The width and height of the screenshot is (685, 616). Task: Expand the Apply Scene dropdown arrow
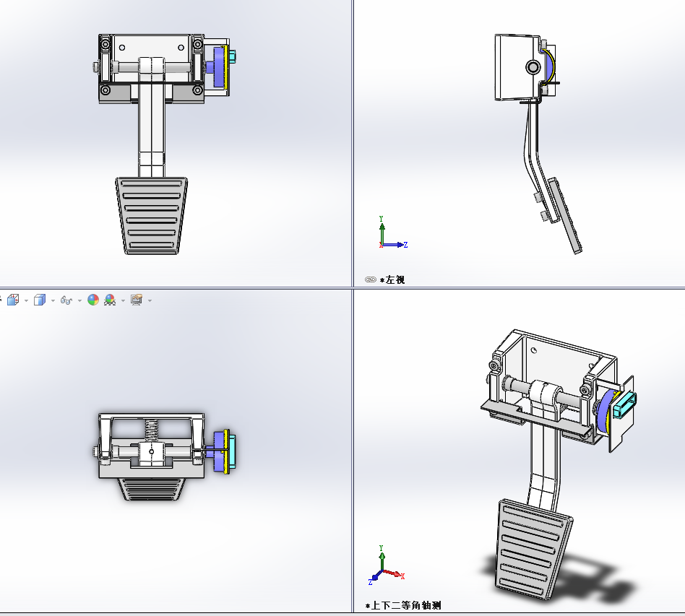coord(123,301)
